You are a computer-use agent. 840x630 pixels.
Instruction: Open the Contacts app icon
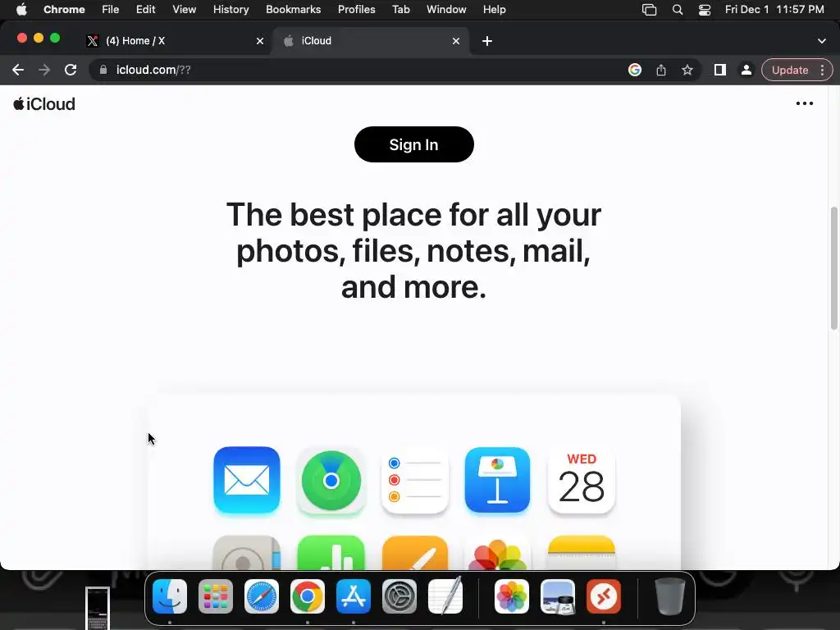[246, 552]
